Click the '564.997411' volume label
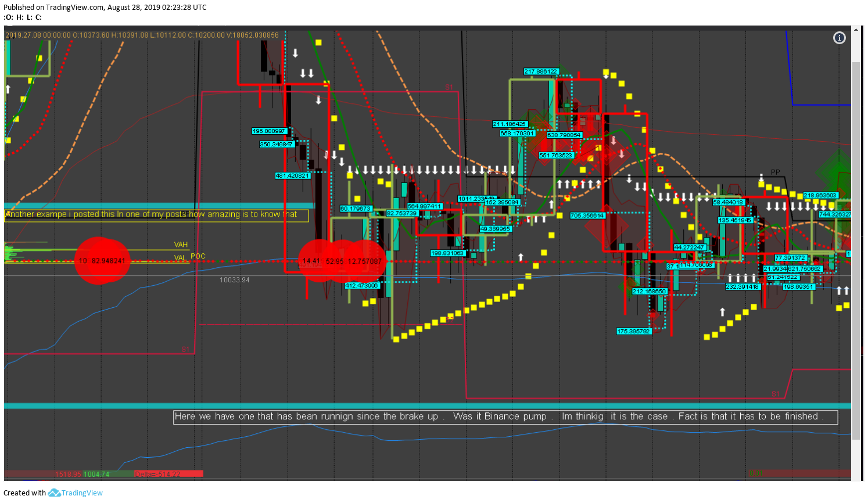This screenshot has width=868, height=503. [425, 206]
